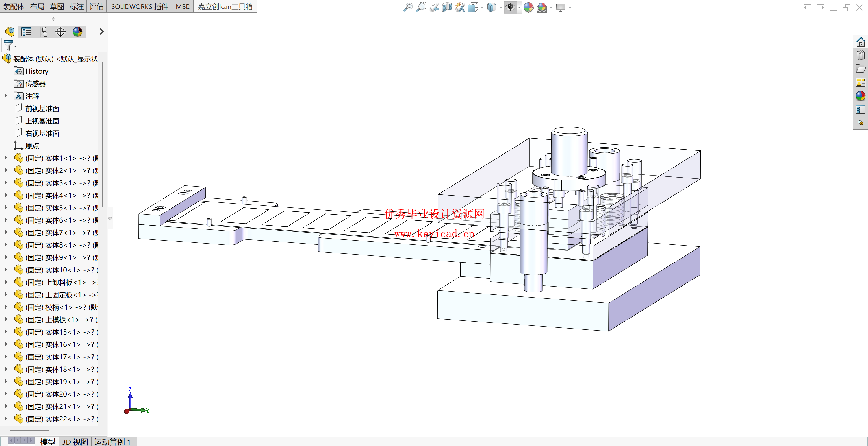Expand 上卸料板<1> component node
The height and width of the screenshot is (446, 868).
point(6,282)
